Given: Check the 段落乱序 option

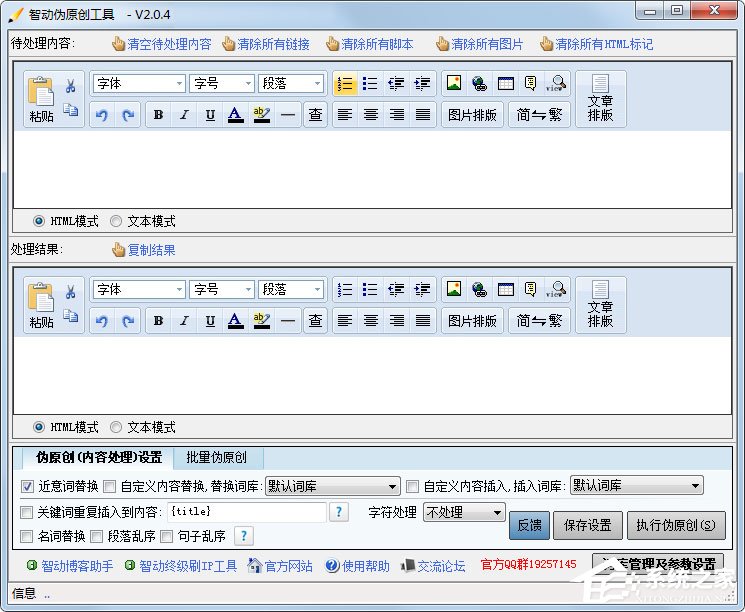Looking at the screenshot, I should point(97,536).
